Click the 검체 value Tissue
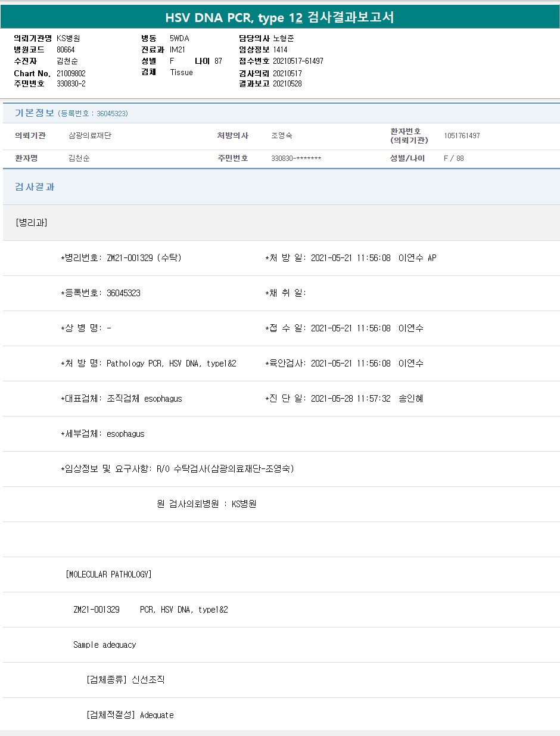 click(x=181, y=72)
